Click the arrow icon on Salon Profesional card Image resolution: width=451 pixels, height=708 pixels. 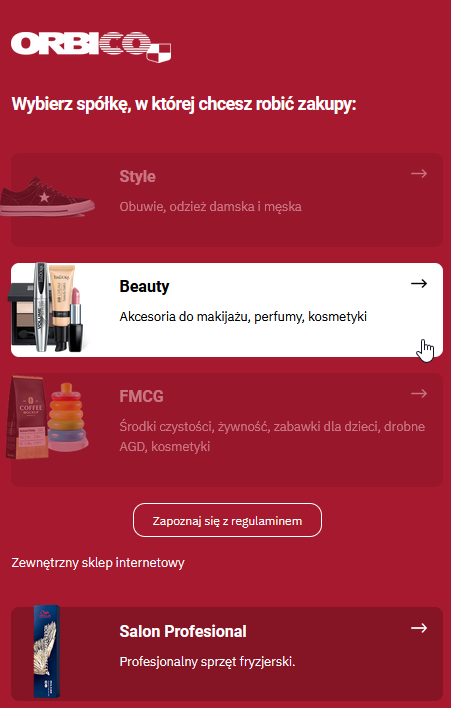pyautogui.click(x=419, y=628)
